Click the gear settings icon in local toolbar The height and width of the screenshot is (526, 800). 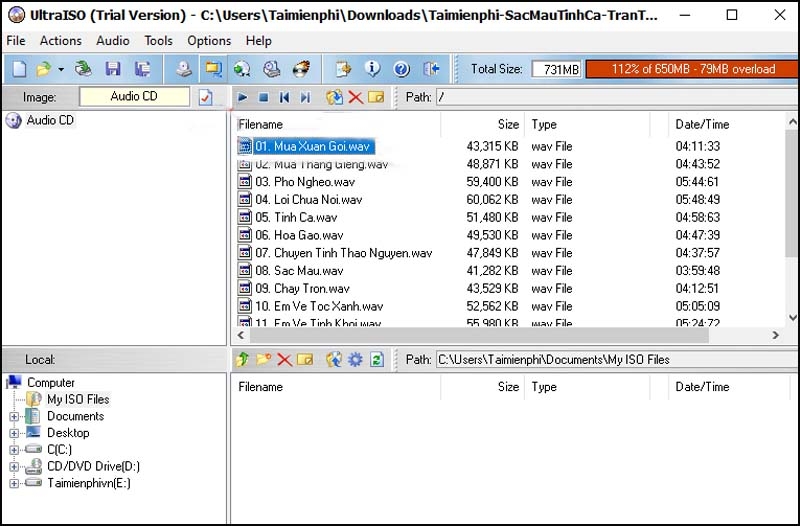(355, 360)
